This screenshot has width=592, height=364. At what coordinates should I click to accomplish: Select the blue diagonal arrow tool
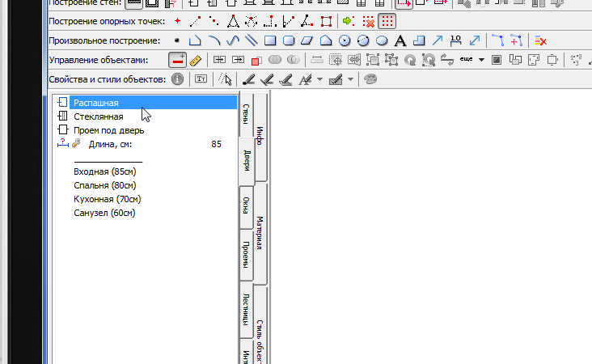(x=438, y=40)
